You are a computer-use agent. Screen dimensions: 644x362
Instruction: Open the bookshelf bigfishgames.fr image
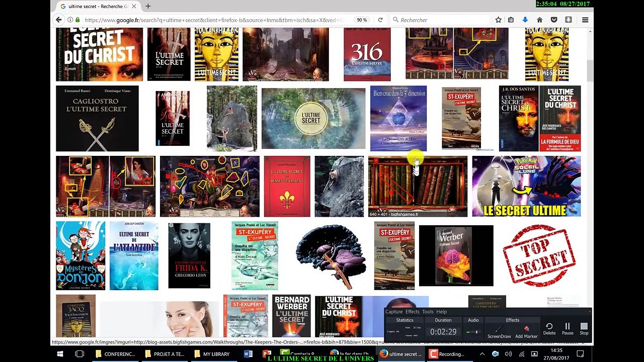[418, 187]
